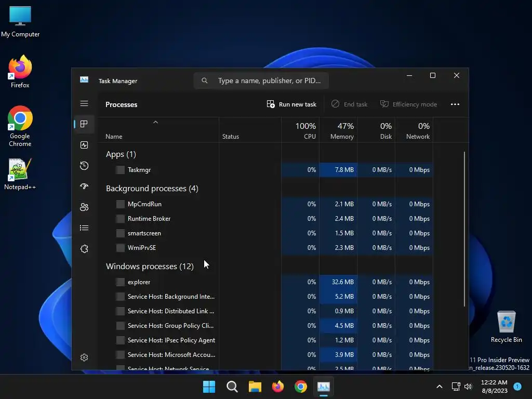Select the Runtime Broker row
The width and height of the screenshot is (532, 399).
point(265,219)
